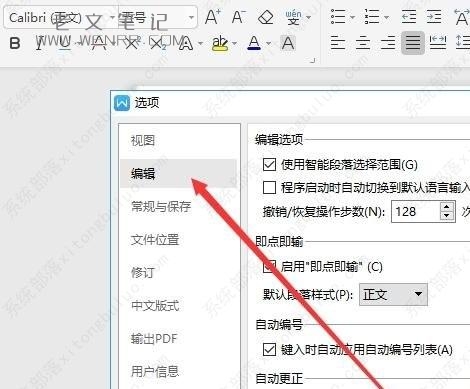Apply character shading A icon
Screen dimensions: 470x389
(x=288, y=43)
